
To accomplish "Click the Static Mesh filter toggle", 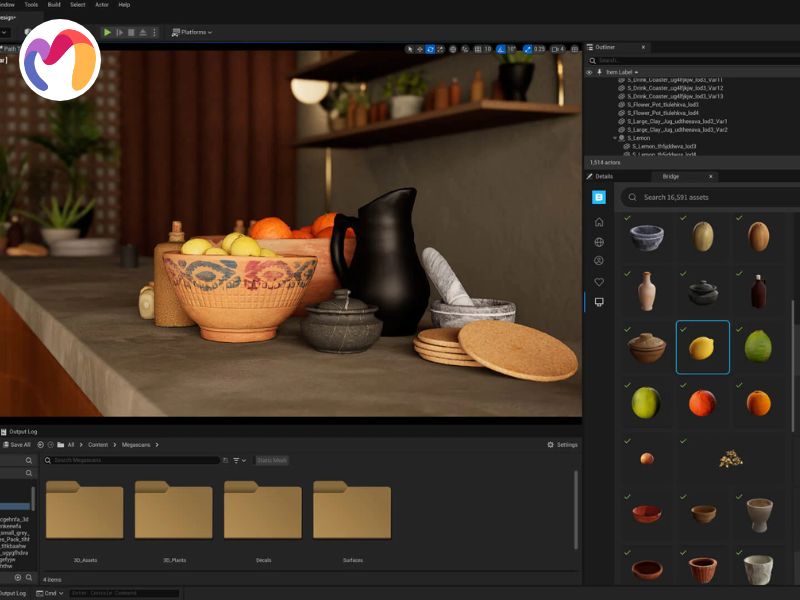I will pos(272,460).
